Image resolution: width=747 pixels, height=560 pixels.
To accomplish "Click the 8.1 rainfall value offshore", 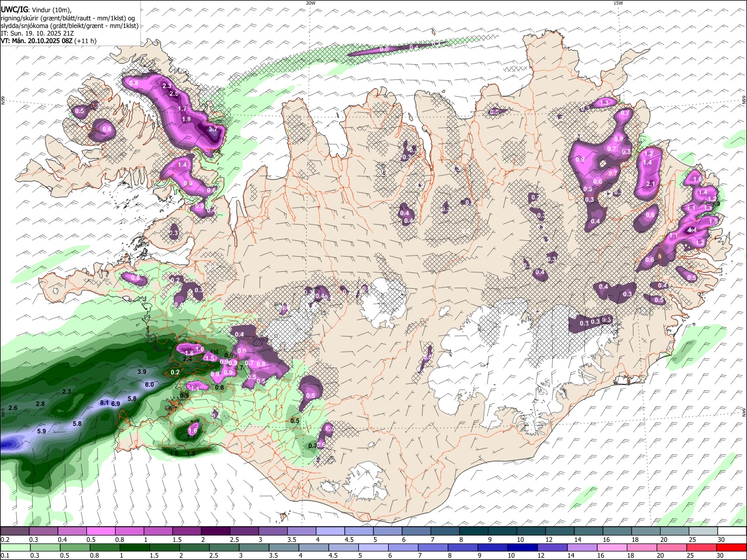I will click(x=105, y=402).
